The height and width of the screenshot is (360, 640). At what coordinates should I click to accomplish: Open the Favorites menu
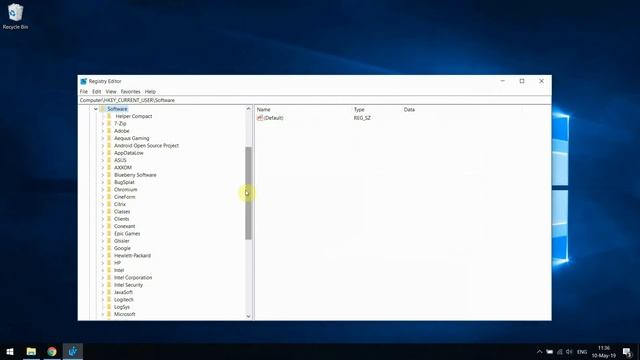(x=130, y=91)
